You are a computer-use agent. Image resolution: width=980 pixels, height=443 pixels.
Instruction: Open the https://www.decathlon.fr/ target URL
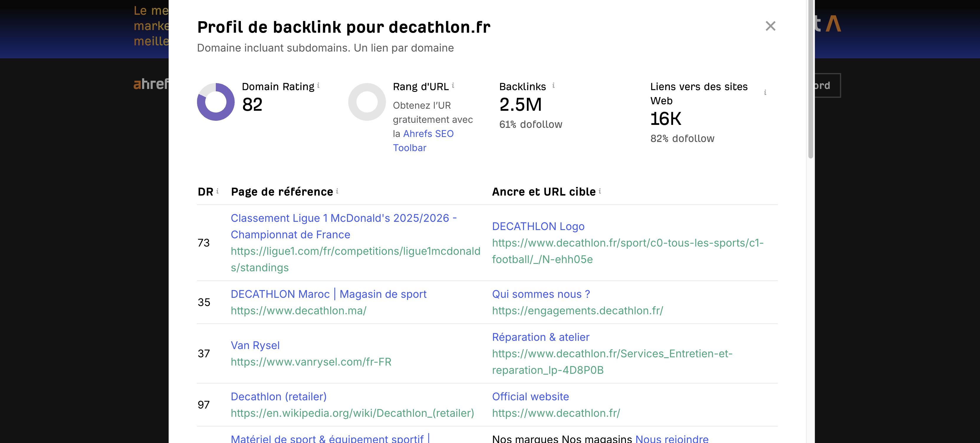(x=556, y=413)
